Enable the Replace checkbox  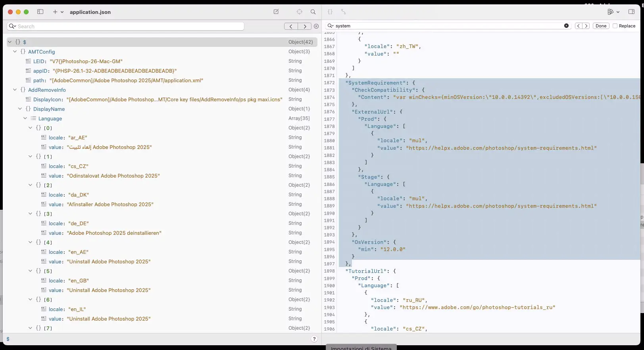pyautogui.click(x=615, y=26)
